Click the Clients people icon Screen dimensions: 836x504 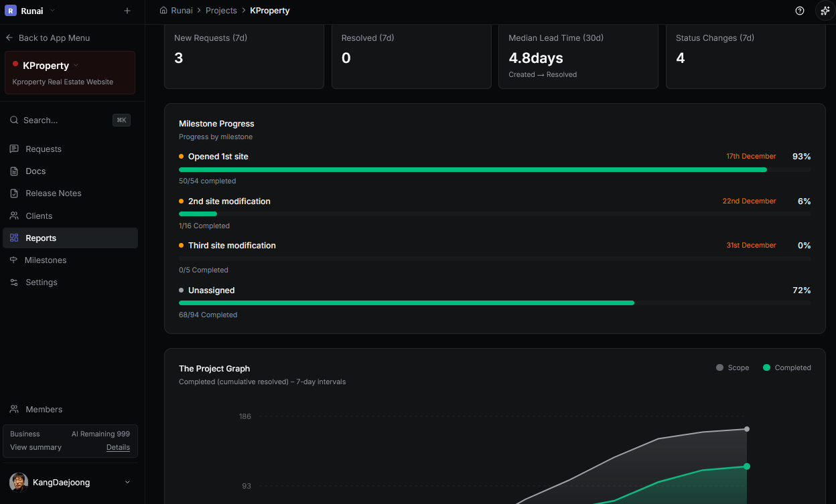pos(14,216)
